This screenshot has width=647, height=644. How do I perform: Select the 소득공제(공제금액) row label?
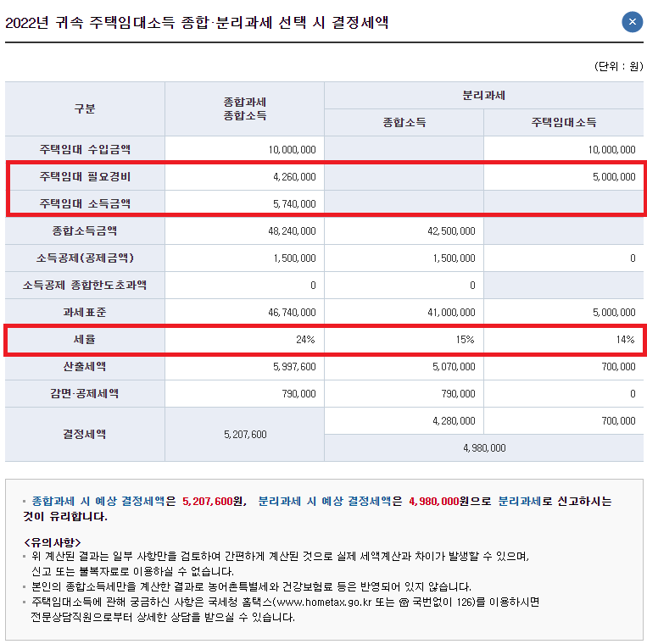pos(85,258)
